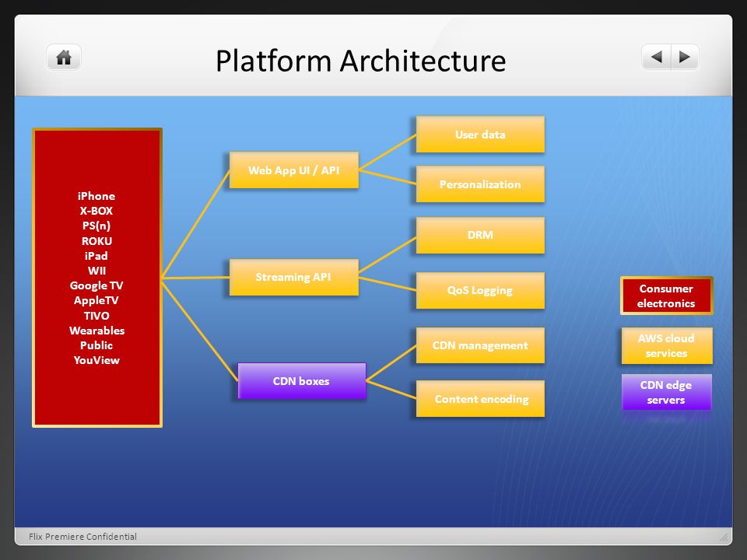Go to the home slide
Screen dimensions: 747x560
coord(64,58)
